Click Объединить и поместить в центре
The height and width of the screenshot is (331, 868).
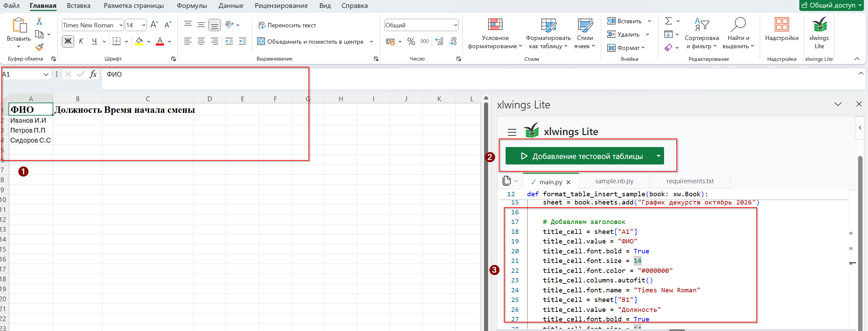(310, 41)
